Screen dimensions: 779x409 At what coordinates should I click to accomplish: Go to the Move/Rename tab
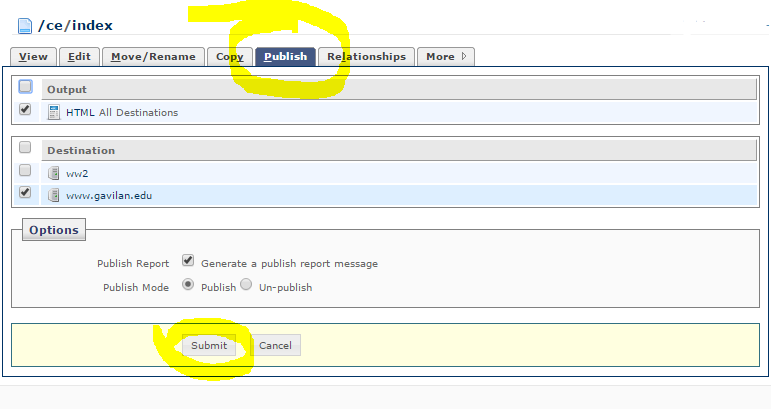pyautogui.click(x=154, y=57)
